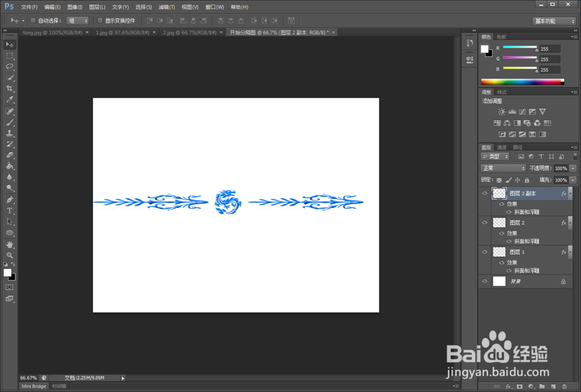
Task: Select the Hand tool
Action: click(x=10, y=244)
